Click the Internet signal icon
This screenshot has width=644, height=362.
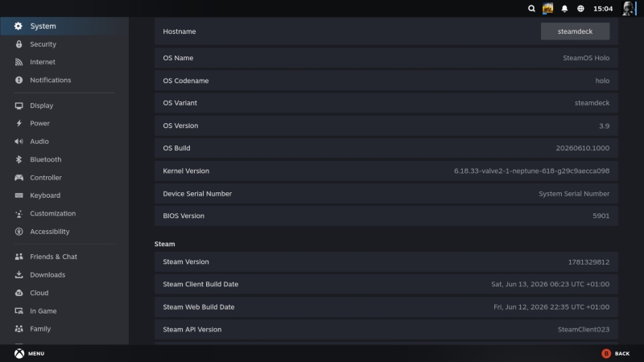coord(19,62)
